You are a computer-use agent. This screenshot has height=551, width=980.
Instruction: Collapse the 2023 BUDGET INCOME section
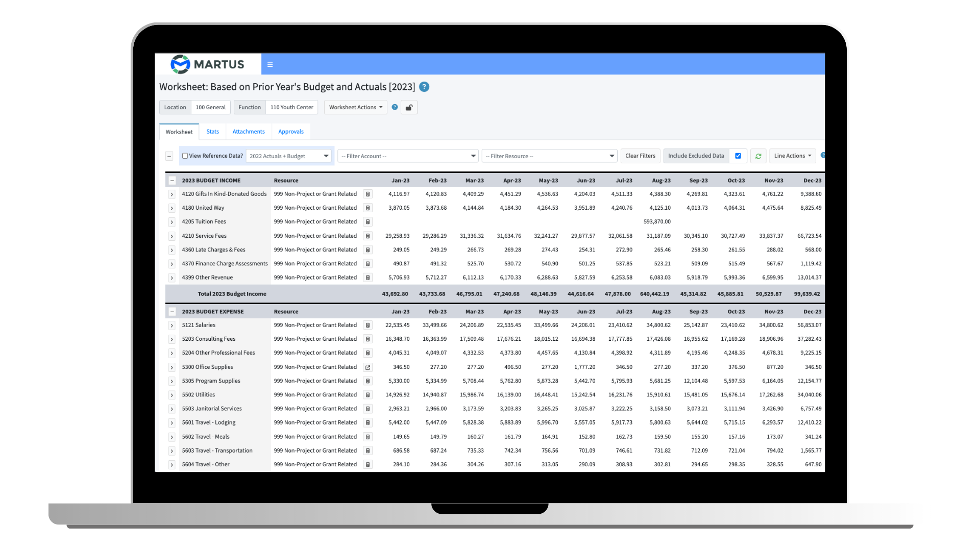pos(171,180)
